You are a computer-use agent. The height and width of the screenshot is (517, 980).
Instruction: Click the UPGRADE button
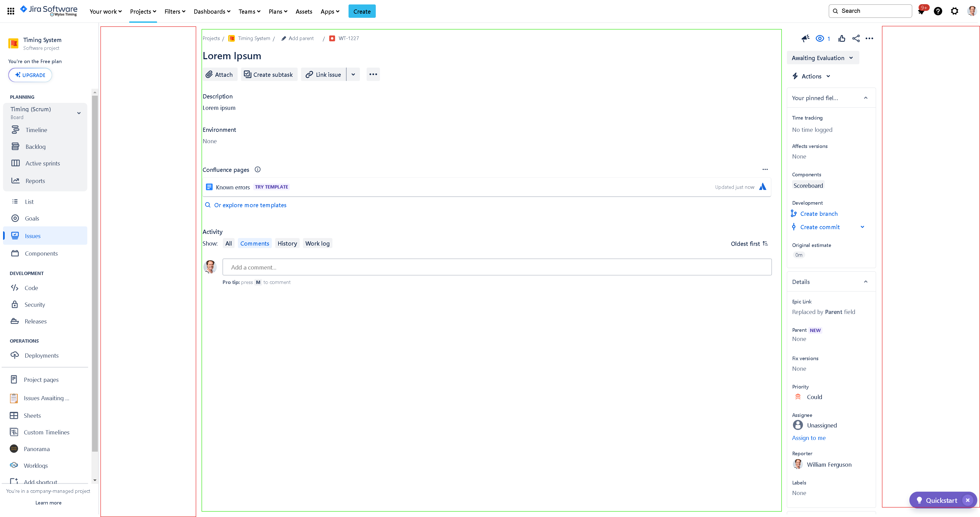click(x=30, y=75)
